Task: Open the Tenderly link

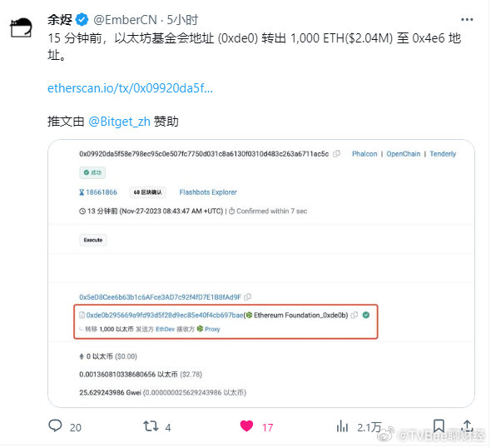Action: click(x=443, y=154)
